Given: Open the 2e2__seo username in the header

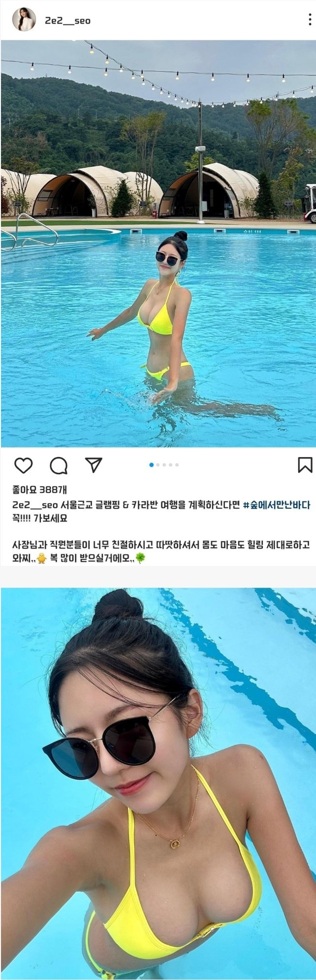Looking at the screenshot, I should click(67, 21).
